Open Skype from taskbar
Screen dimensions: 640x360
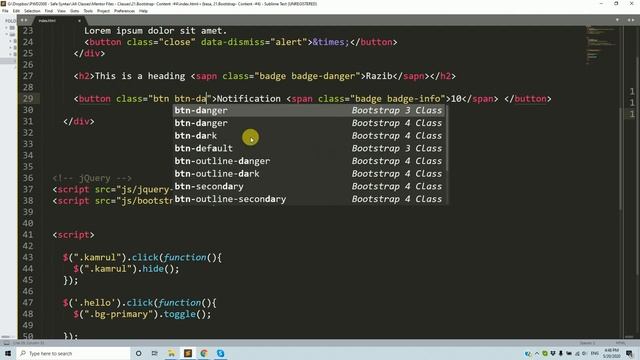(x=220, y=353)
